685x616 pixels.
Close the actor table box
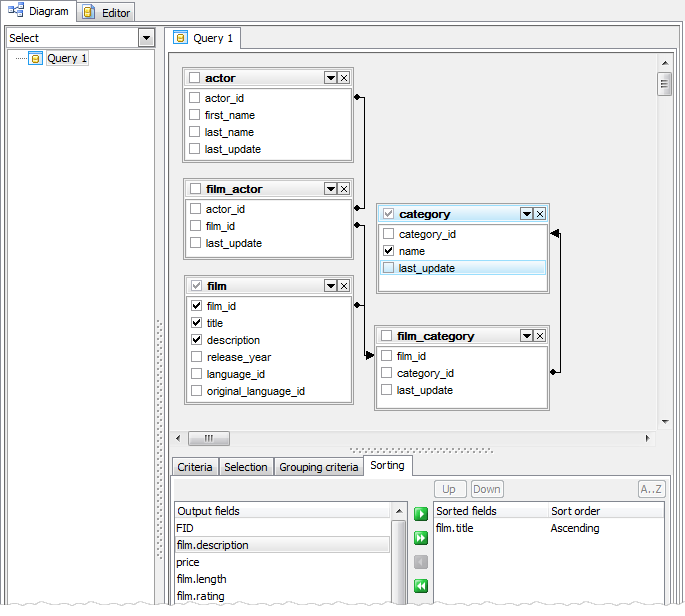pos(344,78)
